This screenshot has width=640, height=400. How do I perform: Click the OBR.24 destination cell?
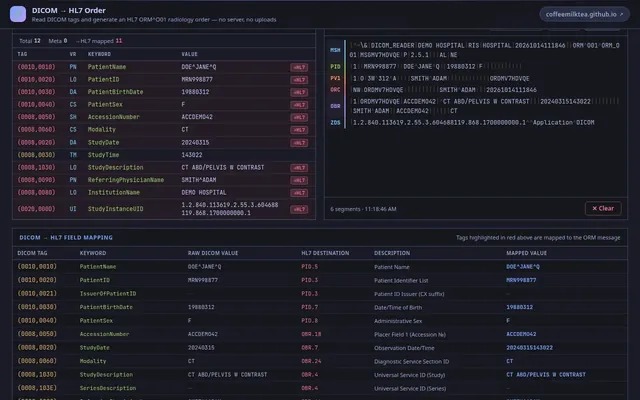[311, 361]
